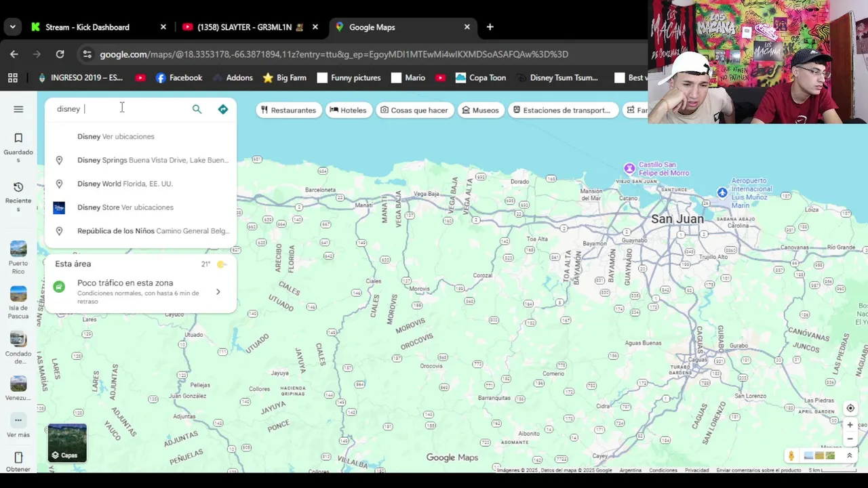The image size is (868, 488).
Task: Click the search magnifier icon
Action: coord(197,109)
